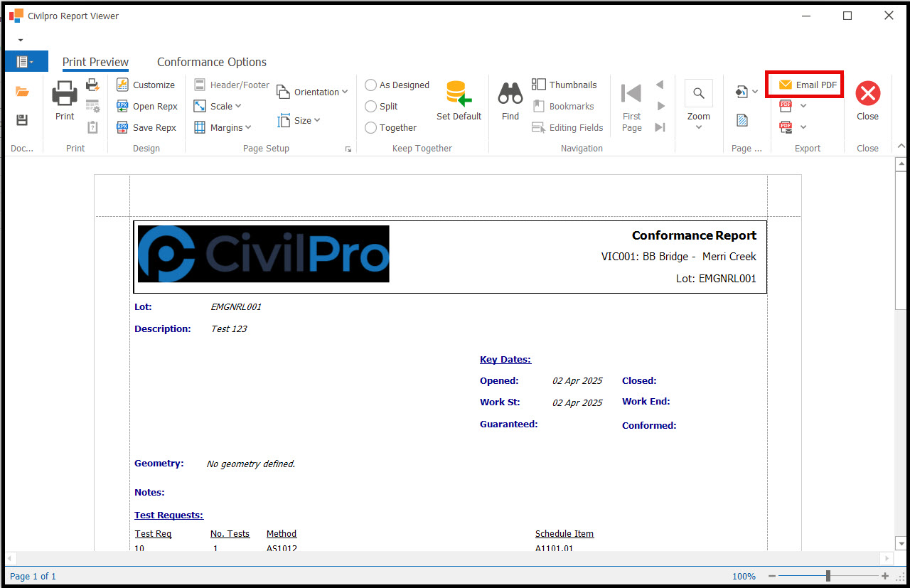This screenshot has width=910, height=588.
Task: Click the 'Lot: EMGNRL001' header text
Action: click(x=716, y=279)
